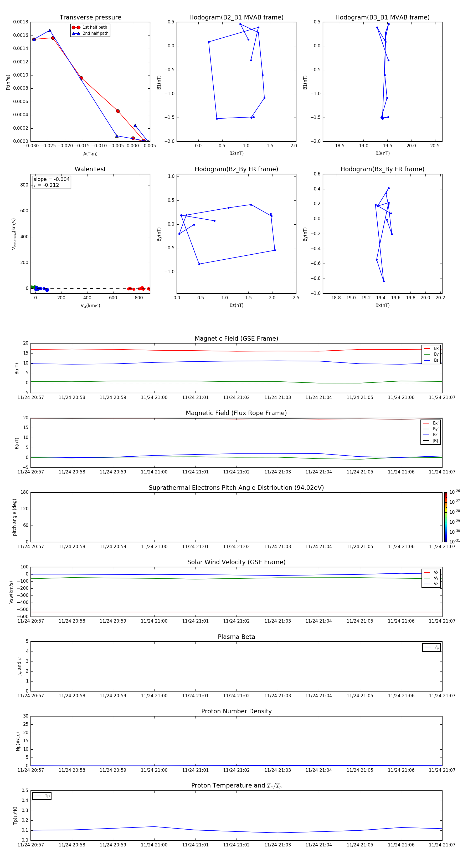Select the Vx legend entry in Solar Wind panel

[431, 572]
